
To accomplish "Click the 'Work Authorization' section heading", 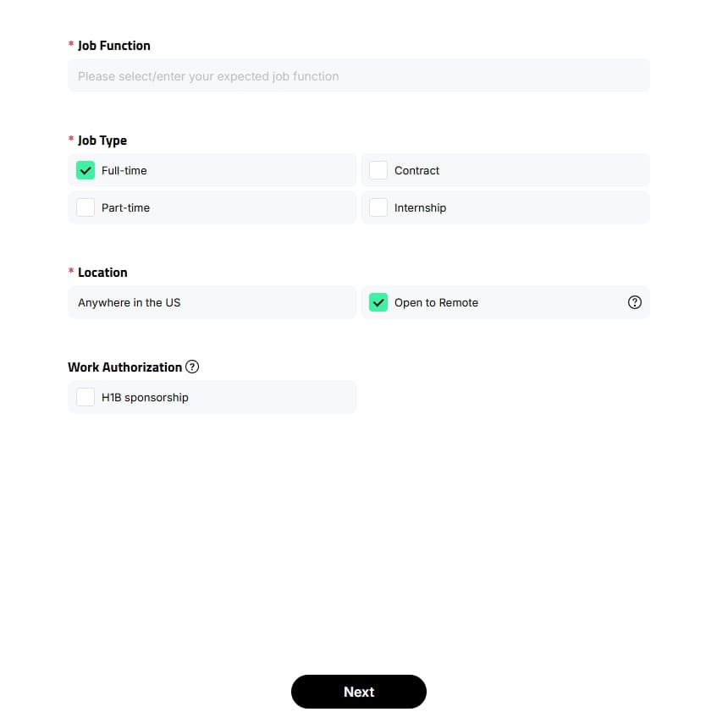I will click(x=125, y=367).
